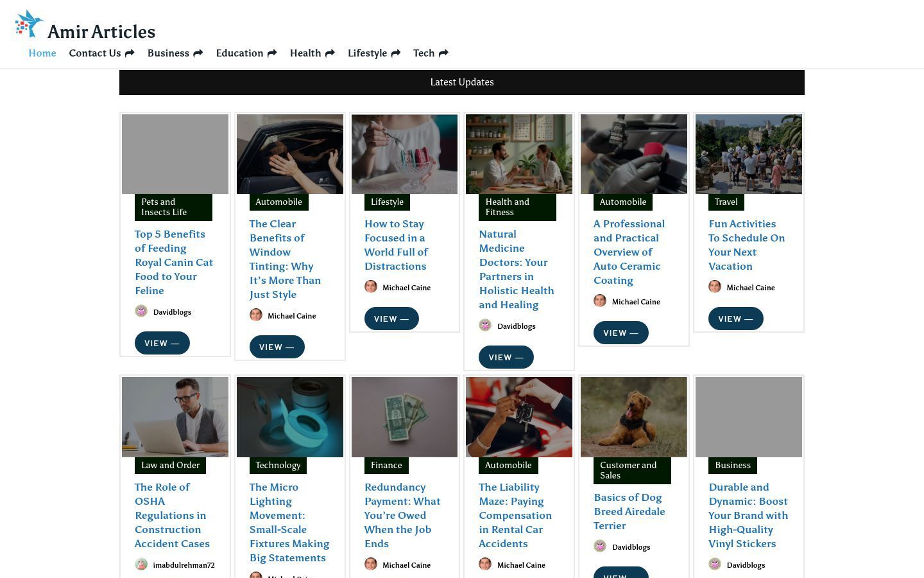Click View button under Fun Activities article
Image resolution: width=924 pixels, height=578 pixels.
736,319
